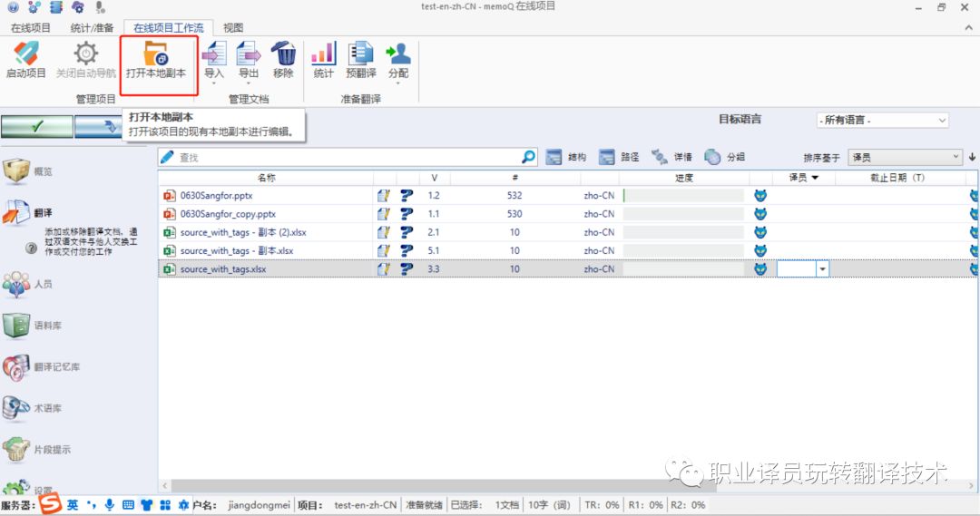
Task: Expand the 导出 export dropdown arrow
Action: coord(249,83)
